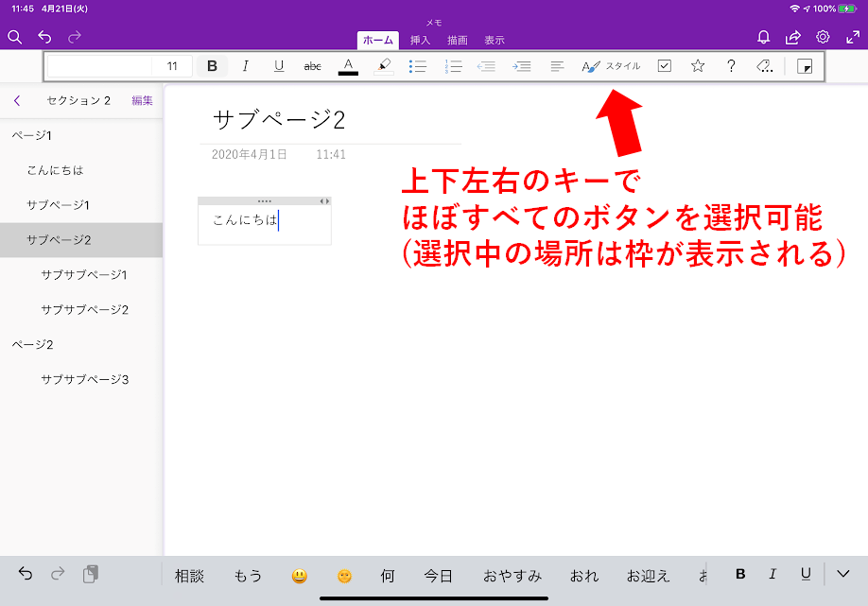
Task: Add to-do checkbox tag
Action: tap(665, 66)
